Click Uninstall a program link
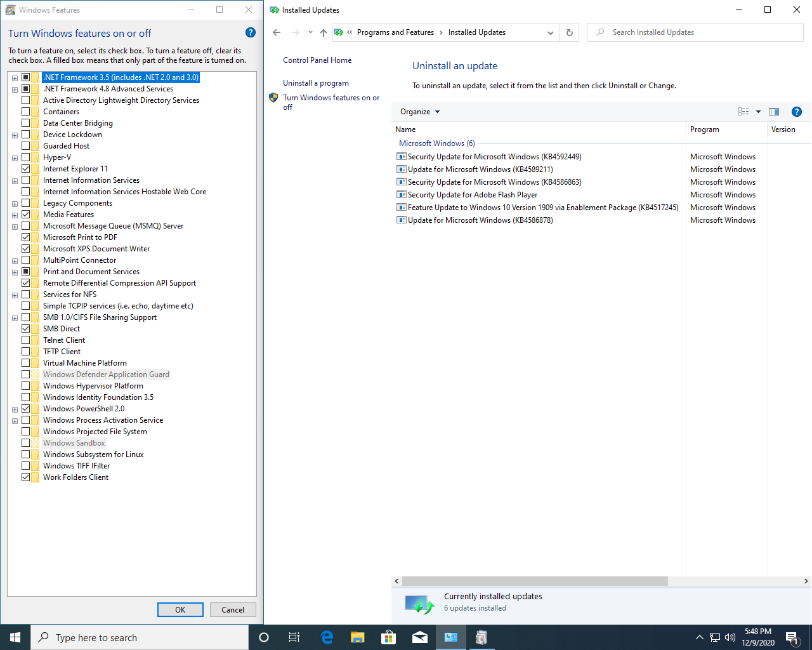This screenshot has width=812, height=650. coord(316,83)
